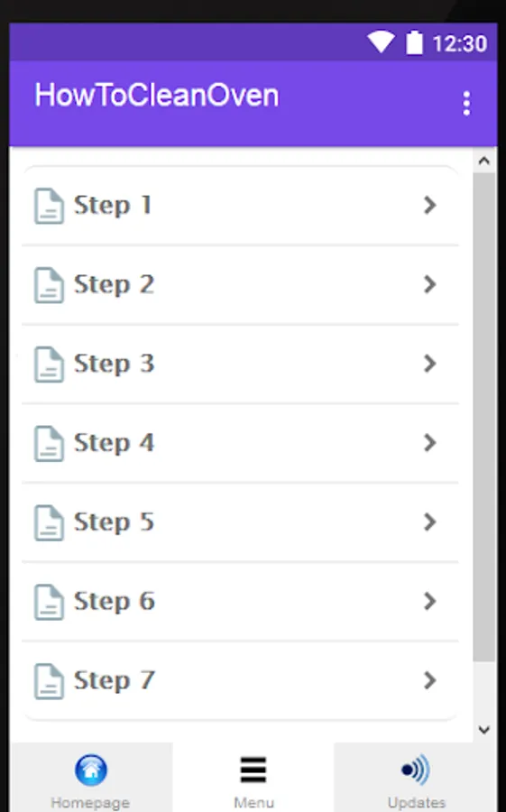Click the document icon beside Step 5
The height and width of the screenshot is (812, 506).
50,522
